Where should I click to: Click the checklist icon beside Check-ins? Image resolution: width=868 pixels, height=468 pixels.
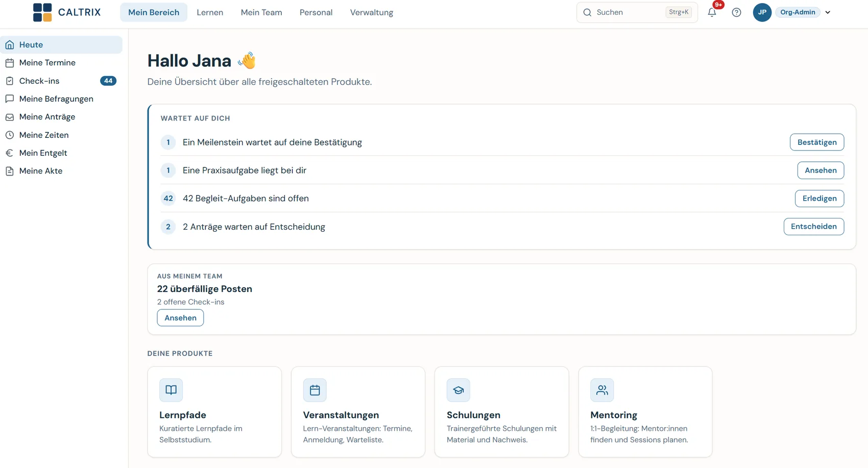(x=10, y=81)
